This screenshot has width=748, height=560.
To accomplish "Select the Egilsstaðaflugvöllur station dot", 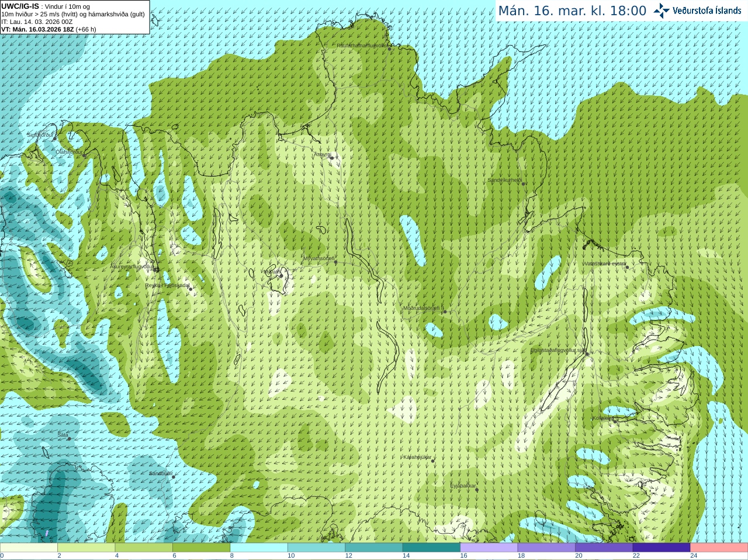I will 587,354.
